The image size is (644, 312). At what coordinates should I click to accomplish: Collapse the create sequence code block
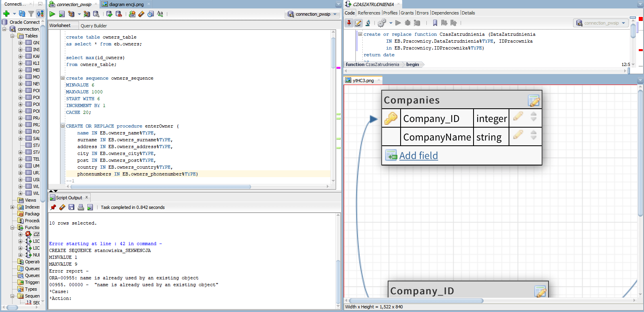[x=62, y=78]
